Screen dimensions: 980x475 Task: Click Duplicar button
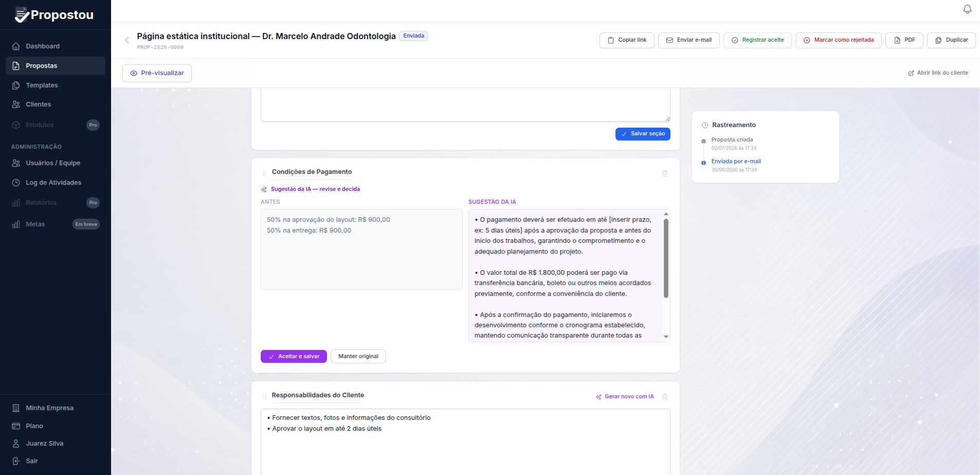tap(951, 40)
